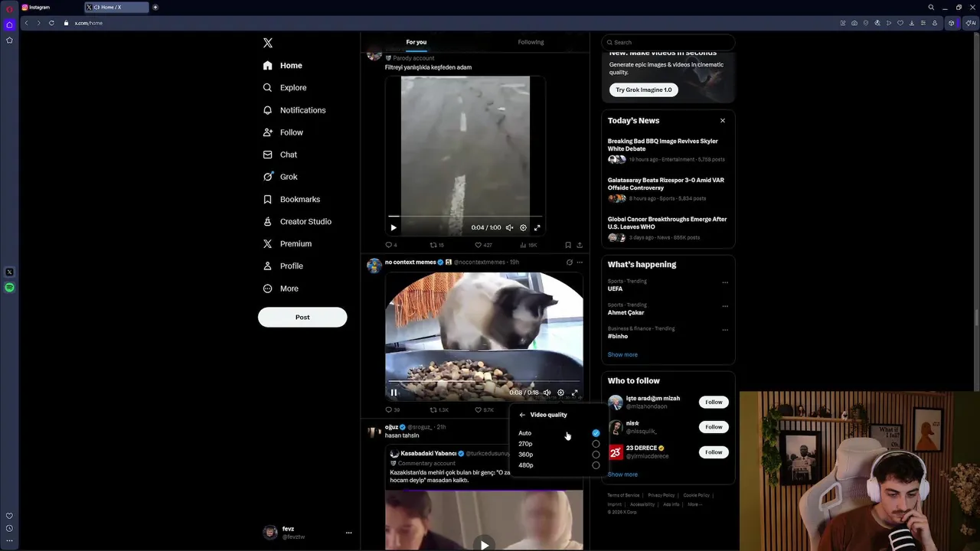The image size is (980, 551).
Task: Repost the no context memes post
Action: [x=439, y=410]
